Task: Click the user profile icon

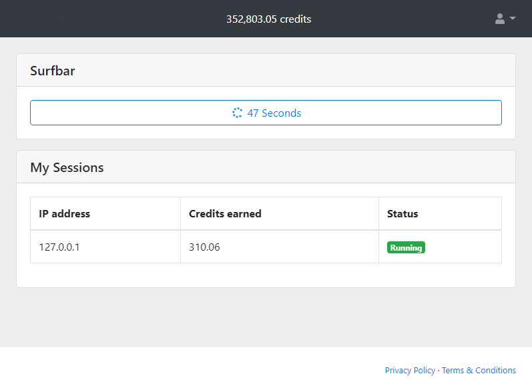Action: (499, 19)
